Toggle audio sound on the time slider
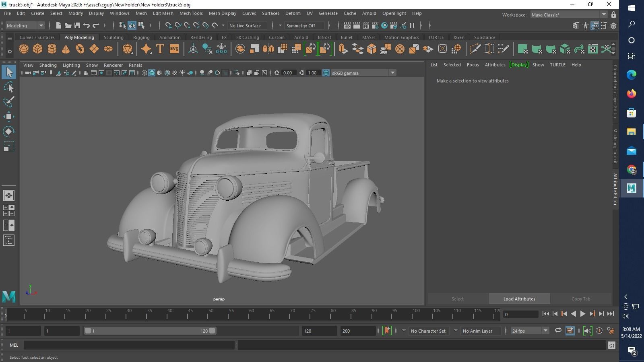Image resolution: width=644 pixels, height=362 pixels. coord(587,331)
